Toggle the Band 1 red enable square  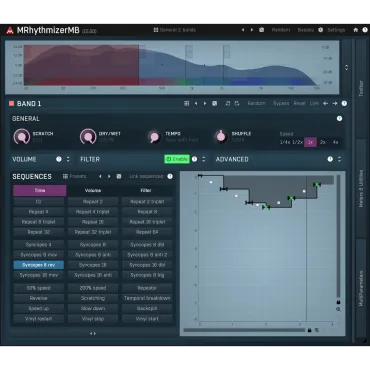point(11,104)
